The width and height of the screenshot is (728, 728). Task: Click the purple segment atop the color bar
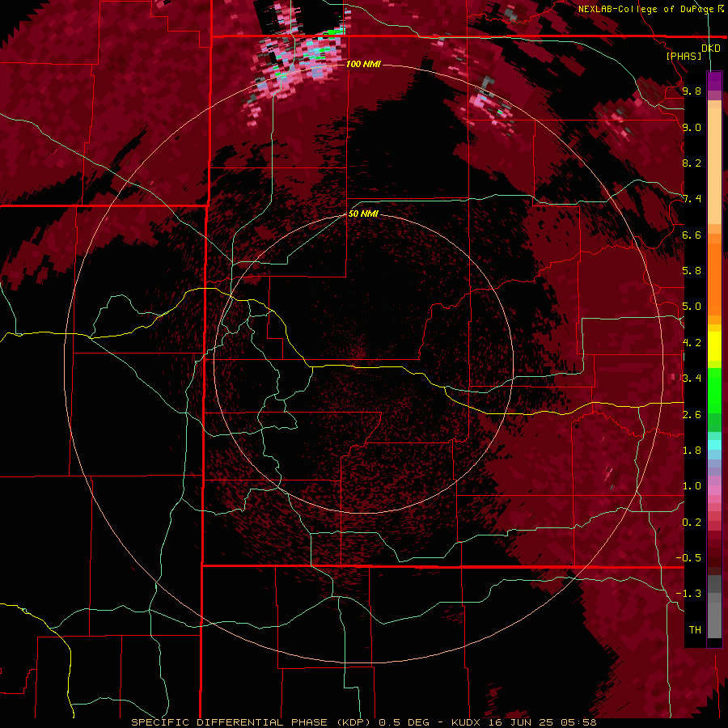coord(714,81)
